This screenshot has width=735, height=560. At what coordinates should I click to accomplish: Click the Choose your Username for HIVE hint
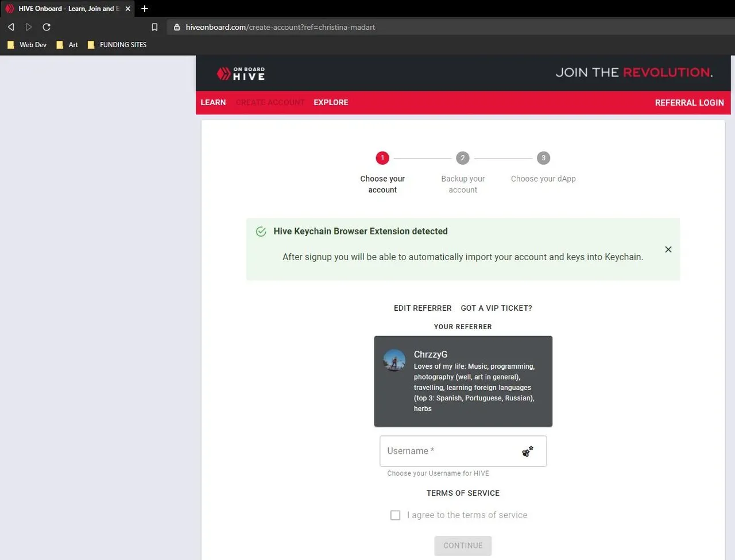[x=438, y=473]
